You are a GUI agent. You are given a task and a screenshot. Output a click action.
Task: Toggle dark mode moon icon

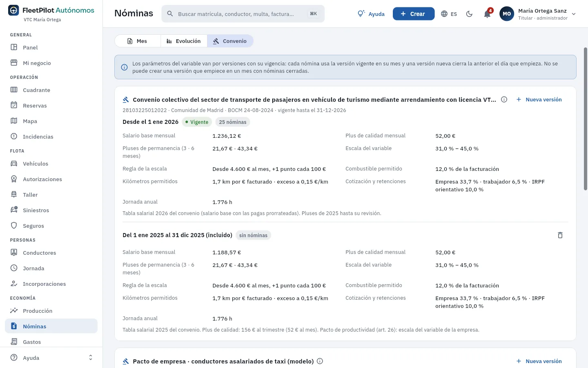click(x=469, y=14)
